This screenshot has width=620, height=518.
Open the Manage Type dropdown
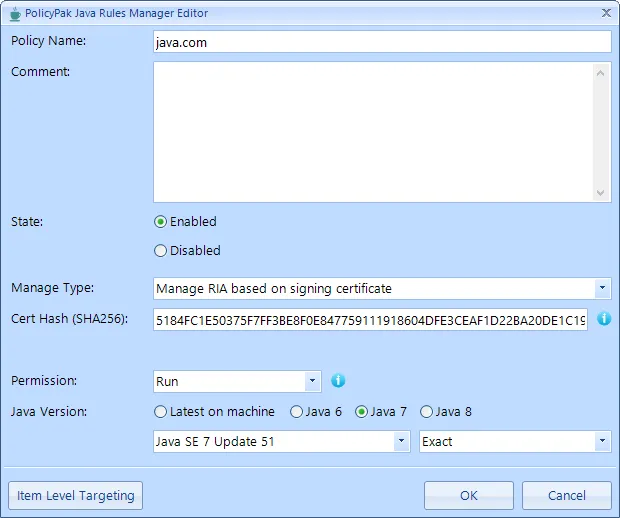tap(602, 288)
